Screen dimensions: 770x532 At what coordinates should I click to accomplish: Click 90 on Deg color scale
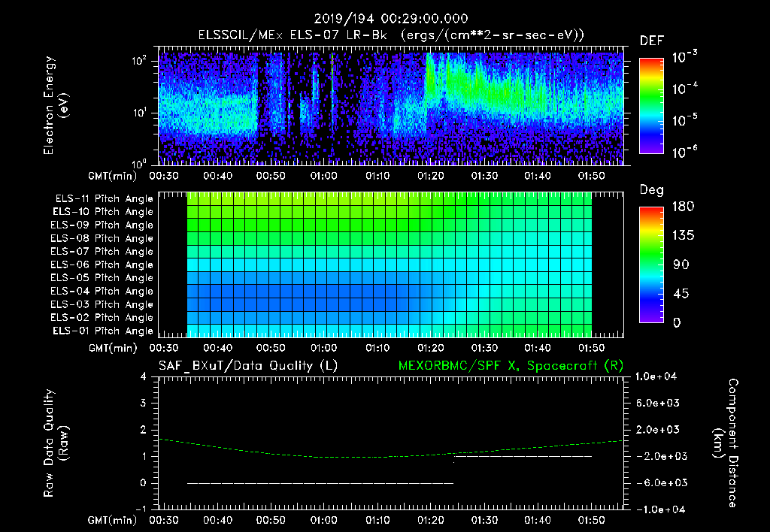coord(681,265)
